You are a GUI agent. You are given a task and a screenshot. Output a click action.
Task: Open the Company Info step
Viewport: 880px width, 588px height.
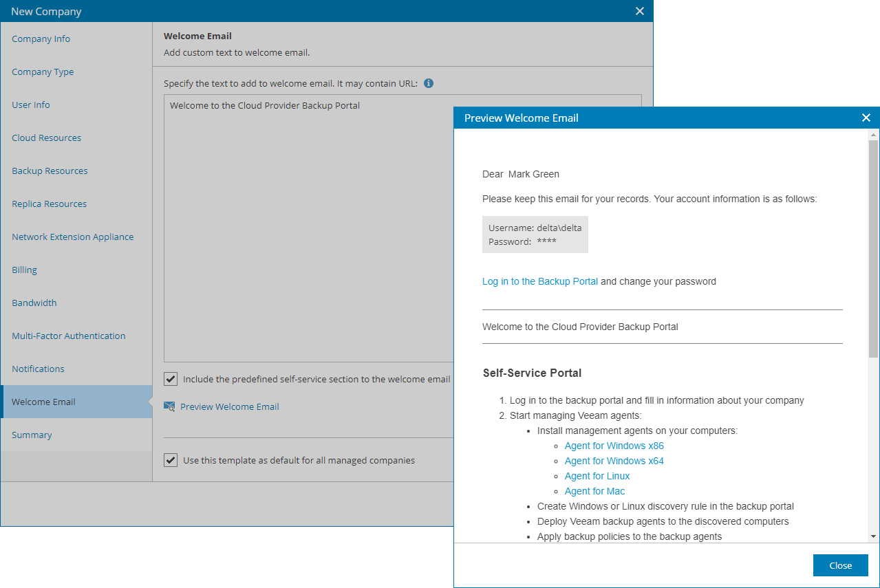pos(76,39)
